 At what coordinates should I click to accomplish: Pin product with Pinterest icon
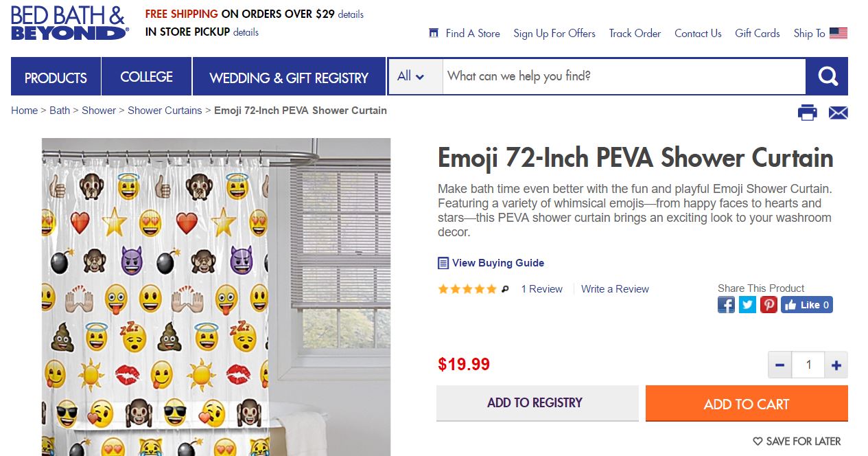[769, 305]
